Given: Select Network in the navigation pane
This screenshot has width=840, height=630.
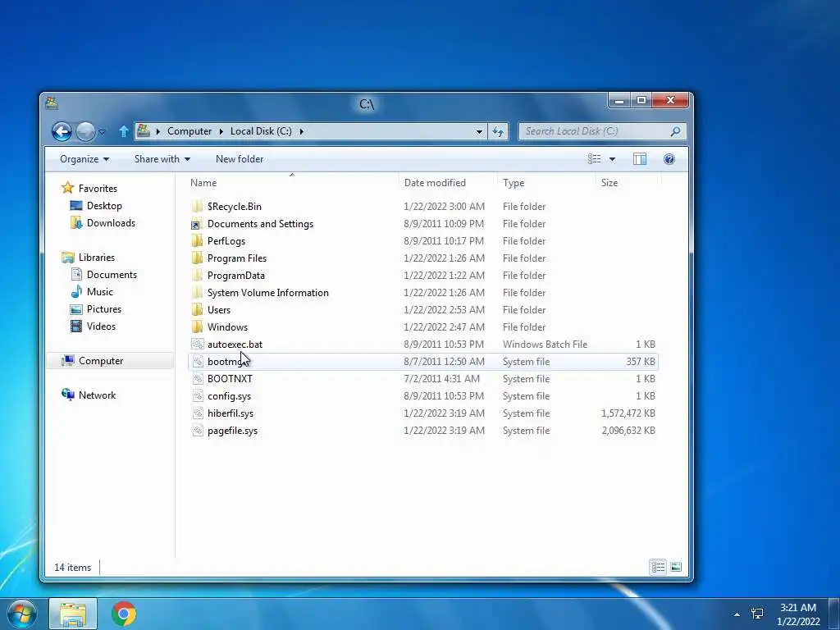Looking at the screenshot, I should pyautogui.click(x=97, y=395).
